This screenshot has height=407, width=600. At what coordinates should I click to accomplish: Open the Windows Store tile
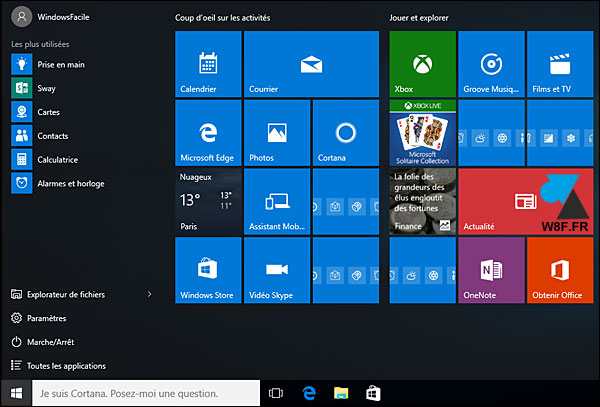point(208,270)
